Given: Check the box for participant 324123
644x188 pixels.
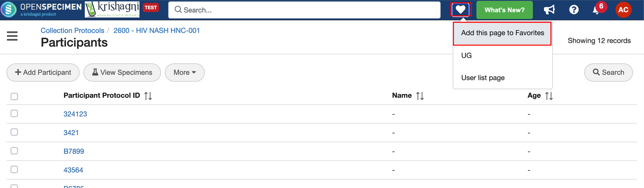Looking at the screenshot, I should tap(14, 113).
